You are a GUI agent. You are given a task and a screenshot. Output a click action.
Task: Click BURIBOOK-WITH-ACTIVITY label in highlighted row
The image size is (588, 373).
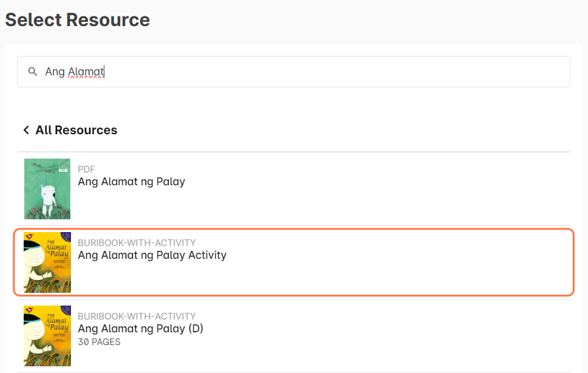pyautogui.click(x=137, y=243)
